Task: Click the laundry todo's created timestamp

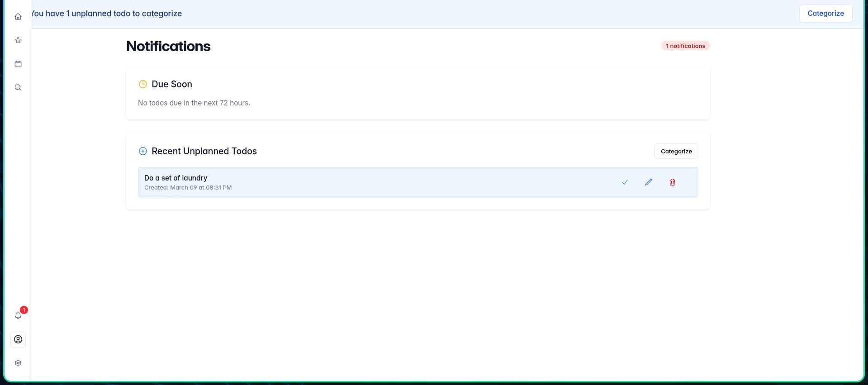Action: tap(188, 187)
